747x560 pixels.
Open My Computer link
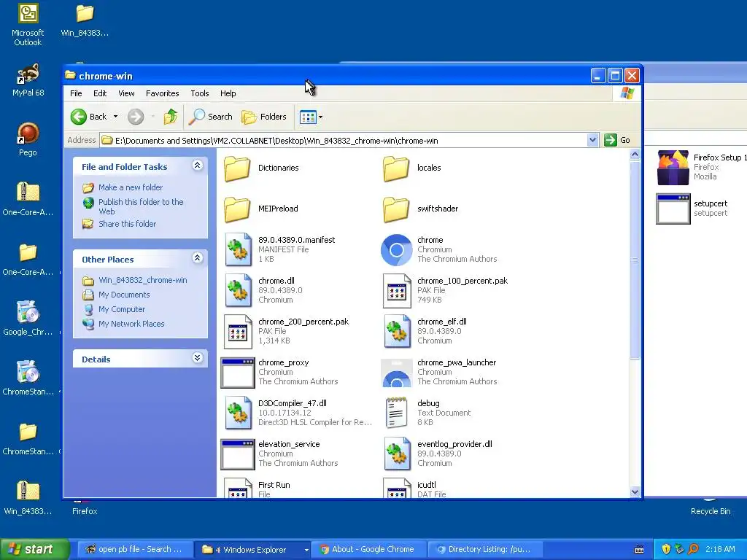point(122,309)
